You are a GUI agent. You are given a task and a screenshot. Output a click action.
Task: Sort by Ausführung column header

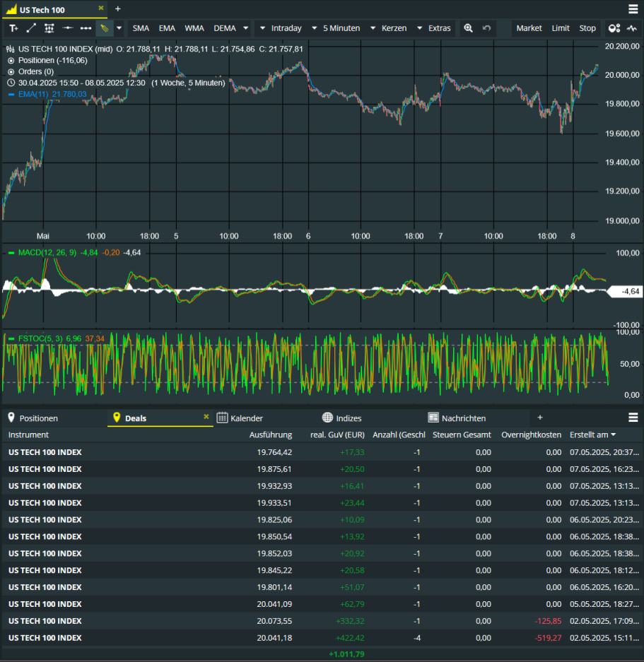click(271, 435)
